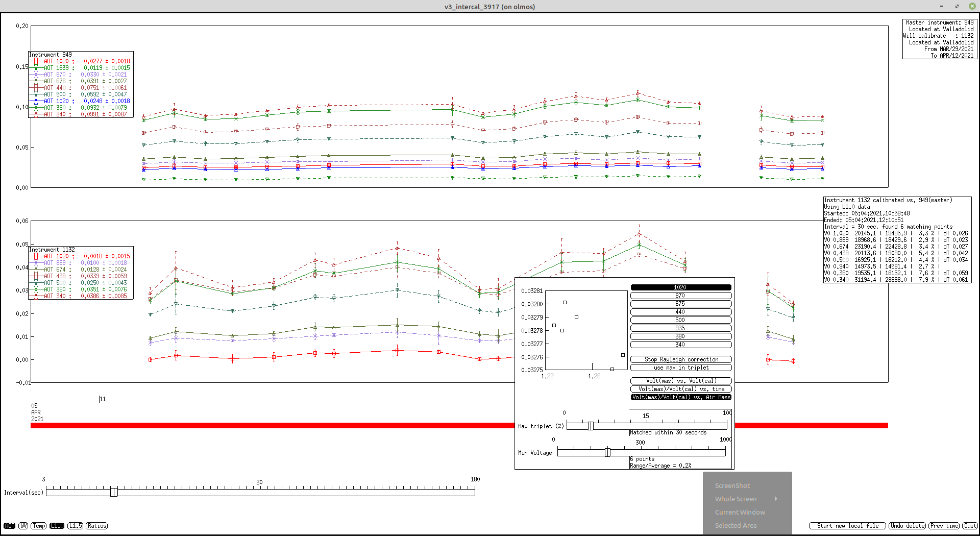Click the ScreenShot menu header
This screenshot has width=980, height=536.
coord(732,485)
